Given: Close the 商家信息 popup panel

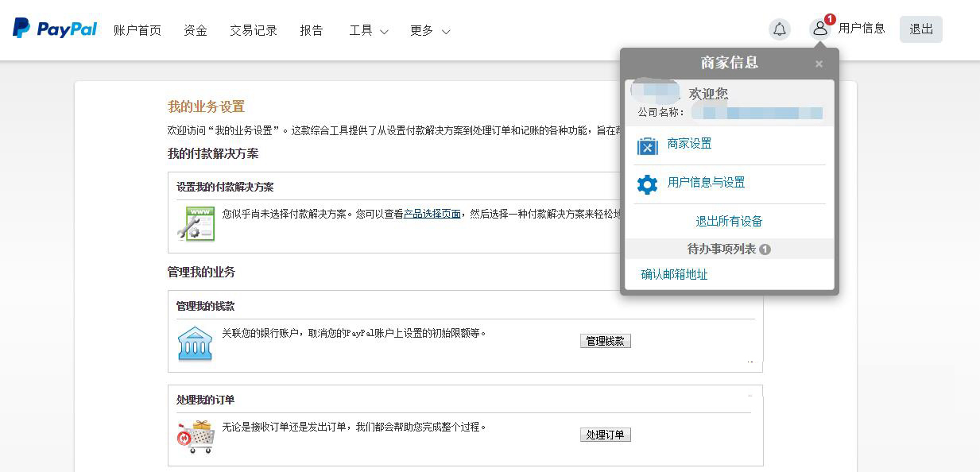Looking at the screenshot, I should 819,64.
